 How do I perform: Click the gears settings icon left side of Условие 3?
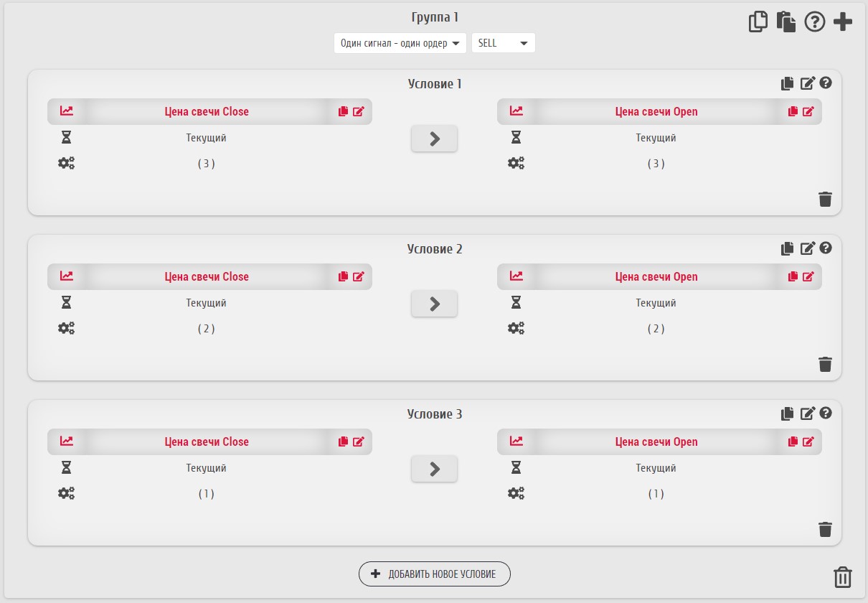66,493
